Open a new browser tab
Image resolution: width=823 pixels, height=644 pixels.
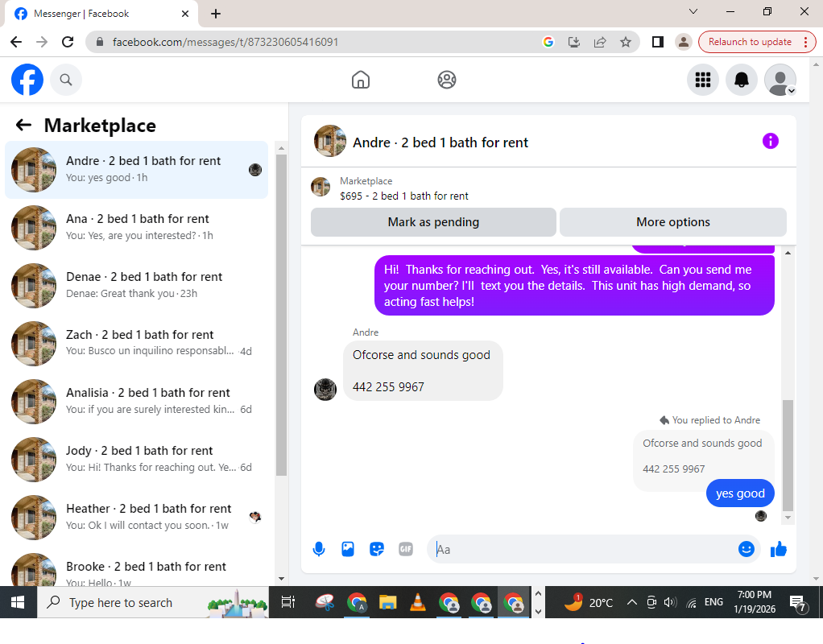tap(216, 14)
